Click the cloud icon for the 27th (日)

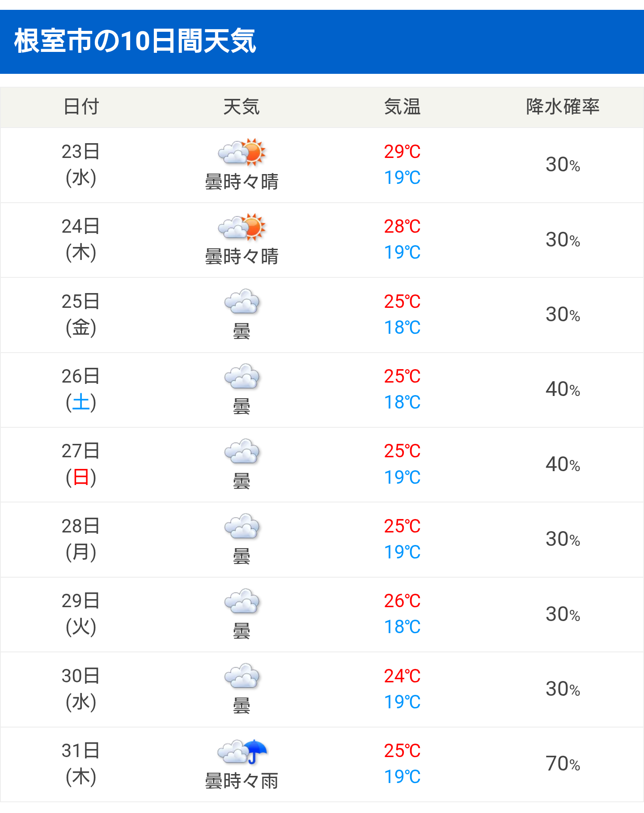(x=241, y=451)
